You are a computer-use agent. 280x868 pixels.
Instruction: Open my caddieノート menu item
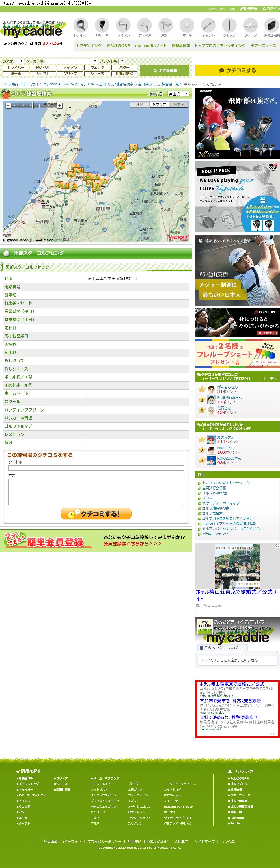(x=151, y=46)
